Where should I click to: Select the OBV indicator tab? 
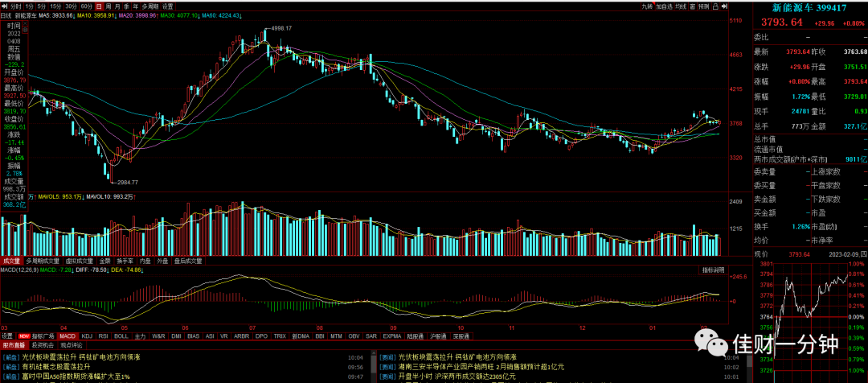click(354, 336)
